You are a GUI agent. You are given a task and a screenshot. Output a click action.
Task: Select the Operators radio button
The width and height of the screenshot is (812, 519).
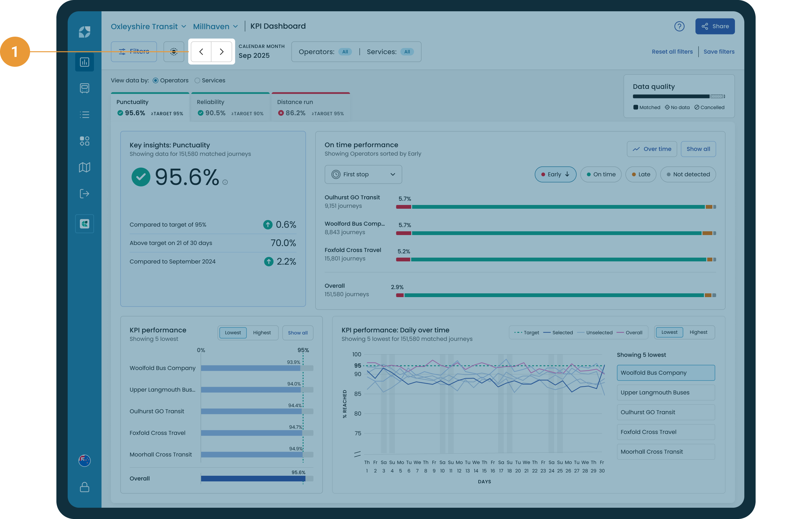point(155,80)
